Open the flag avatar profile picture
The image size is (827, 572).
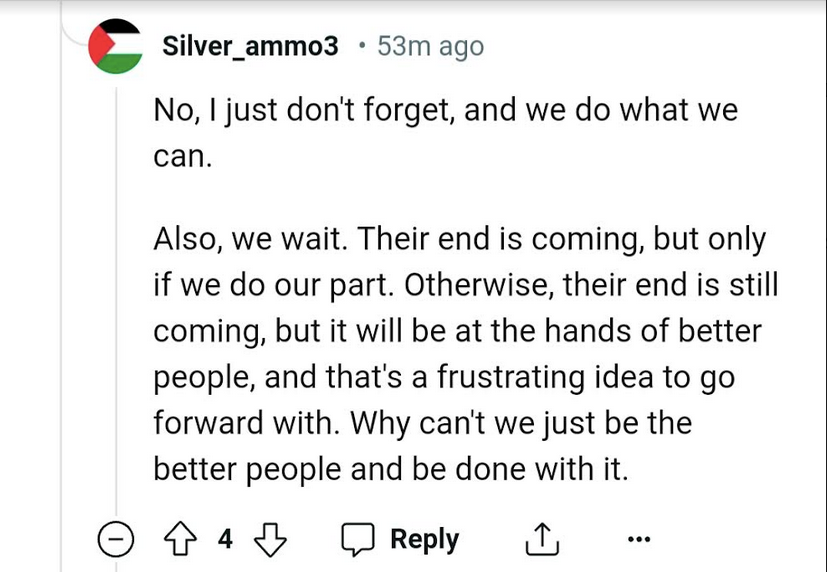[116, 47]
